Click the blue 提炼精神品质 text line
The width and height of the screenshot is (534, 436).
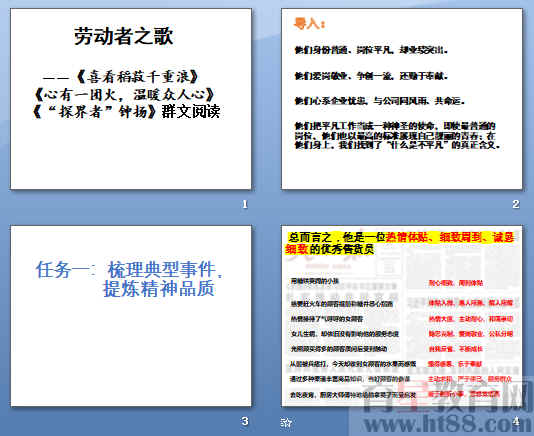[x=159, y=289]
